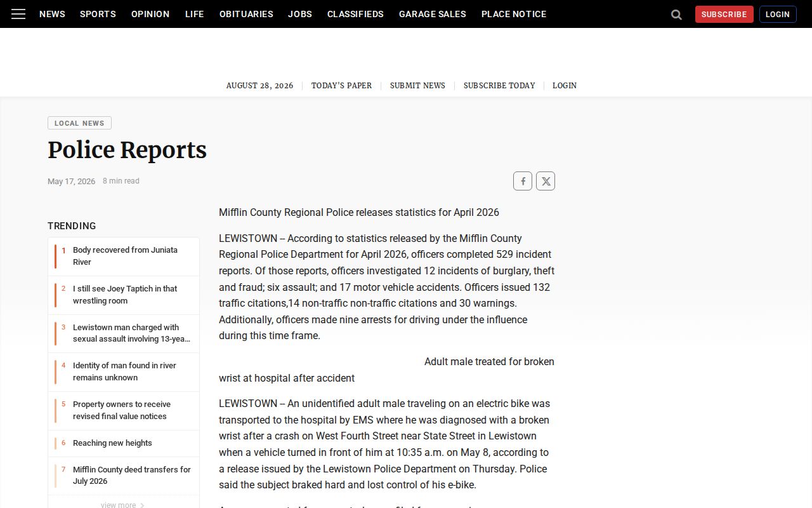Open the News menu
This screenshot has height=508, width=812.
click(x=52, y=14)
